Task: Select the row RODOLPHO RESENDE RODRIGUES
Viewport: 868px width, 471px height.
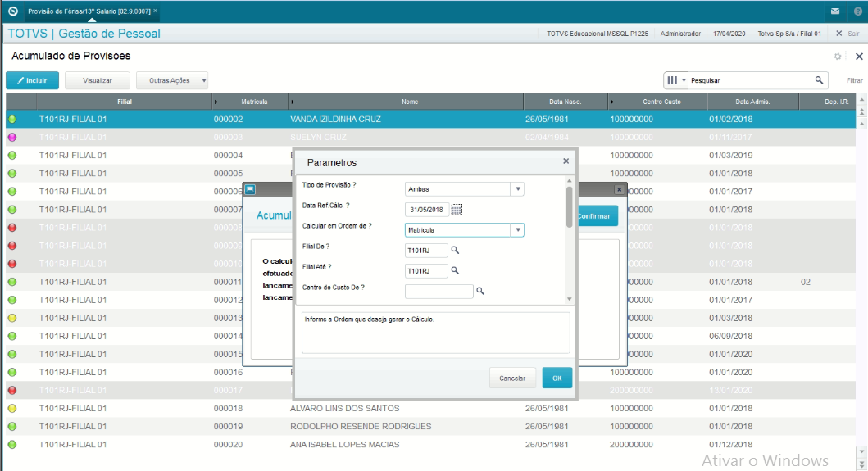Action: click(430, 427)
